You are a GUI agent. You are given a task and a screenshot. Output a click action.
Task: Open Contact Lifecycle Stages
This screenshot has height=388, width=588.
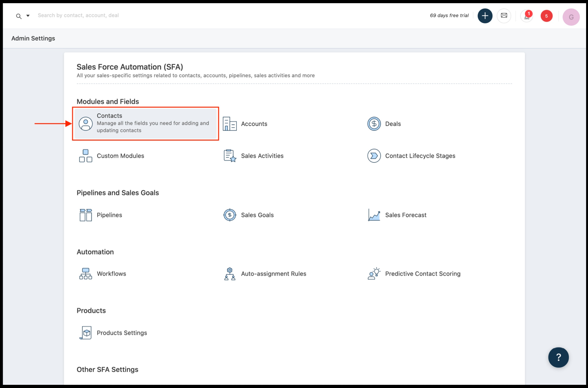420,156
